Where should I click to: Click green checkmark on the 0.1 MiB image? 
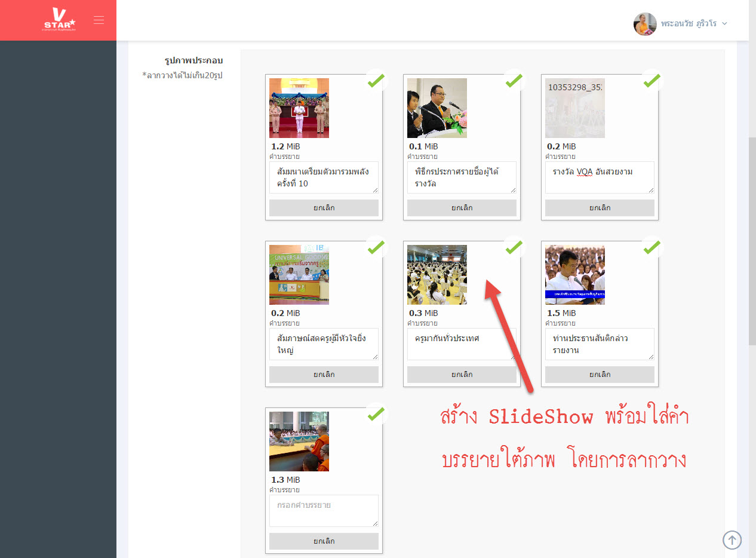tap(514, 80)
